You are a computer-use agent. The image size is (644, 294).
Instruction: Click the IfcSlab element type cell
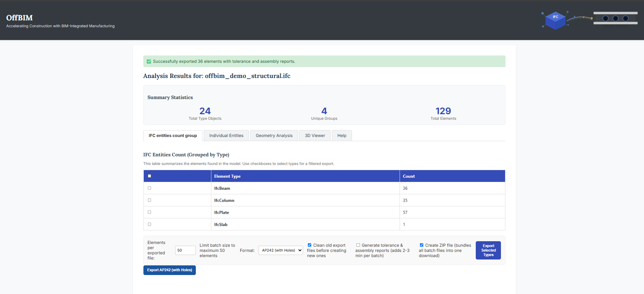pos(305,224)
